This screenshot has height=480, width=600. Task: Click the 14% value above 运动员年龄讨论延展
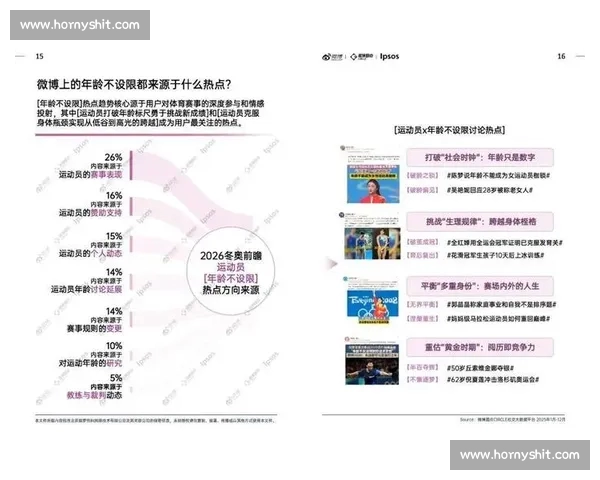[x=114, y=272]
